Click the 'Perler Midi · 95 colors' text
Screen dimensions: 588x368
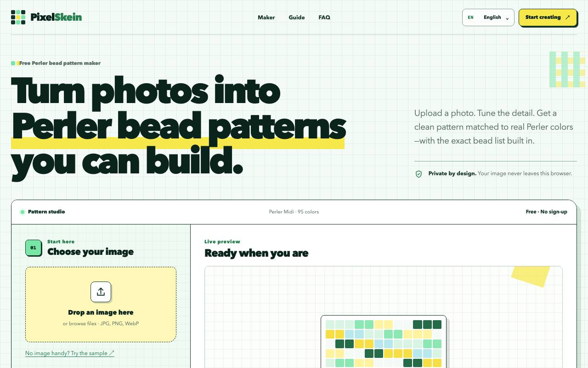click(294, 212)
